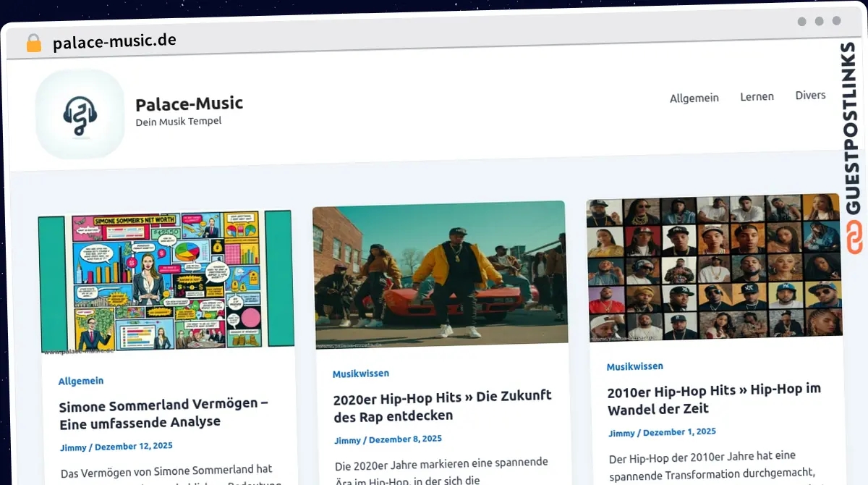
Task: Click the Palace-Music headphone logo
Action: tap(80, 115)
